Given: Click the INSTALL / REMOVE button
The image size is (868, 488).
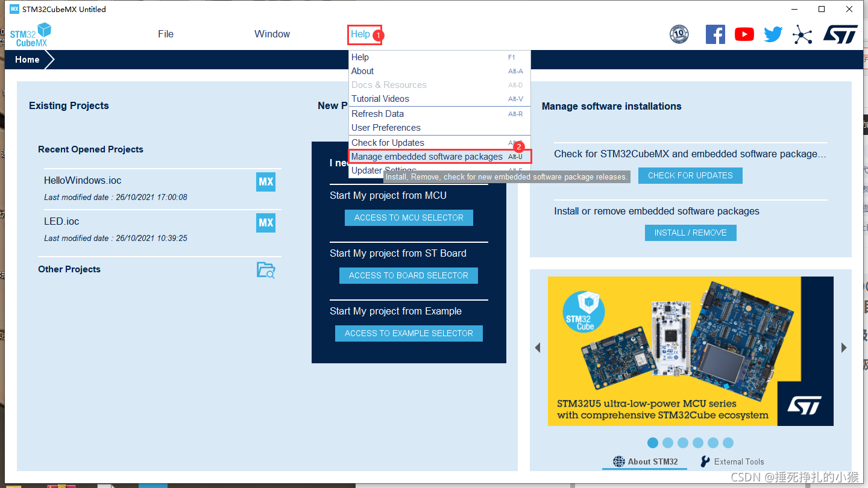Looking at the screenshot, I should coord(690,233).
